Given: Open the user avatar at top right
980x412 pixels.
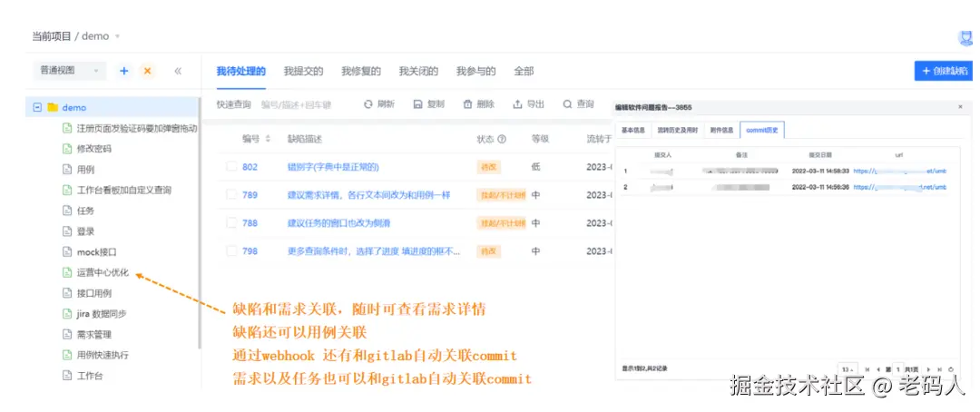Looking at the screenshot, I should [965, 37].
